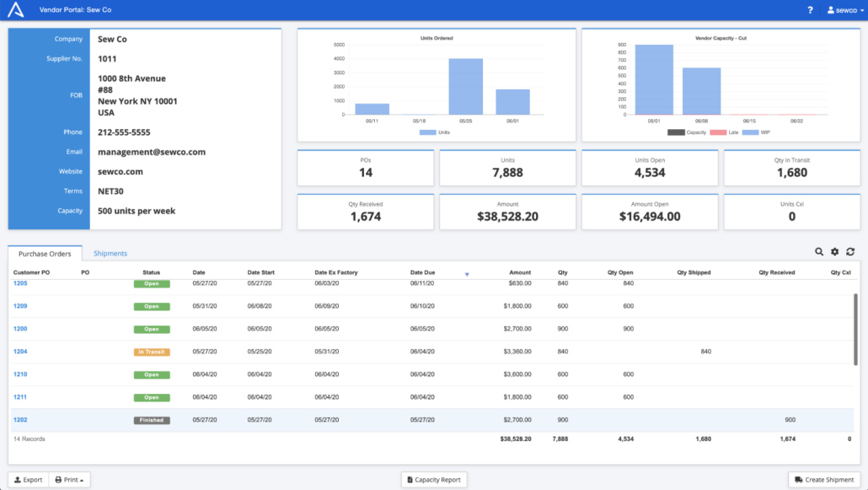Sort by the Amount column header
The width and height of the screenshot is (868, 490).
coord(520,272)
